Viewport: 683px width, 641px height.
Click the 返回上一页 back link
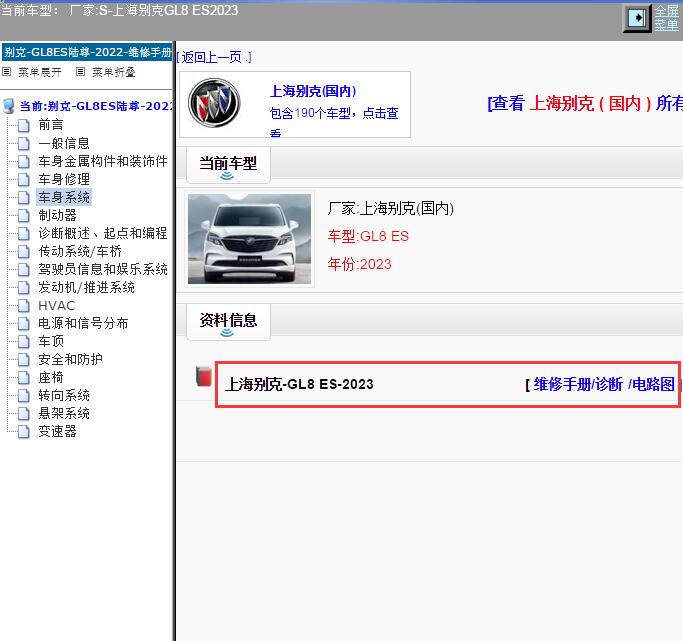[x=214, y=57]
